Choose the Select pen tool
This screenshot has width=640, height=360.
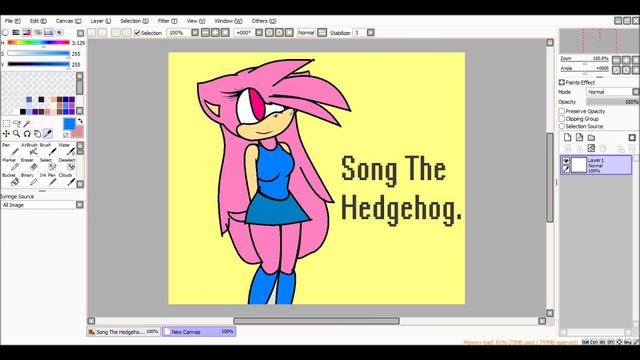coord(48,164)
